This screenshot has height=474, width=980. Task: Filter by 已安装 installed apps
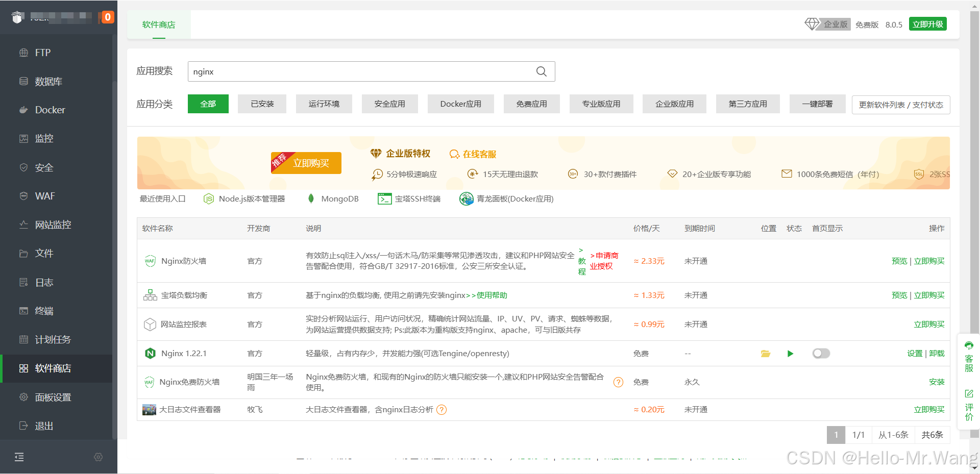point(262,104)
